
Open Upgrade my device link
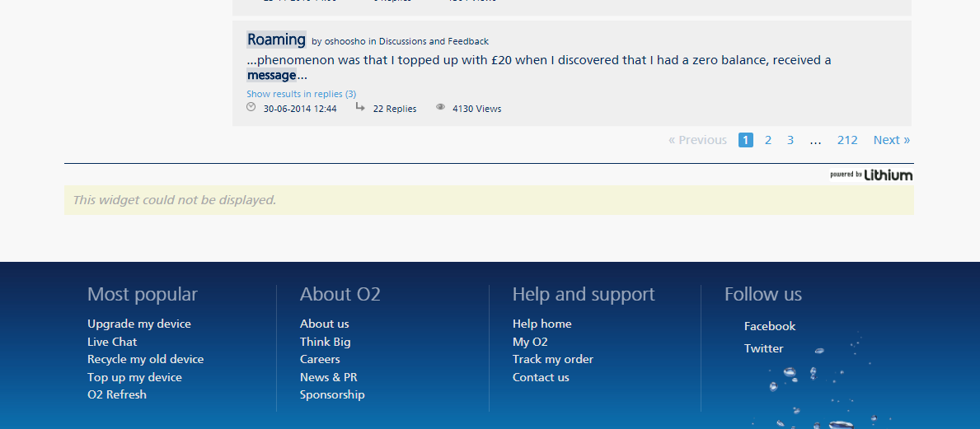[138, 324]
